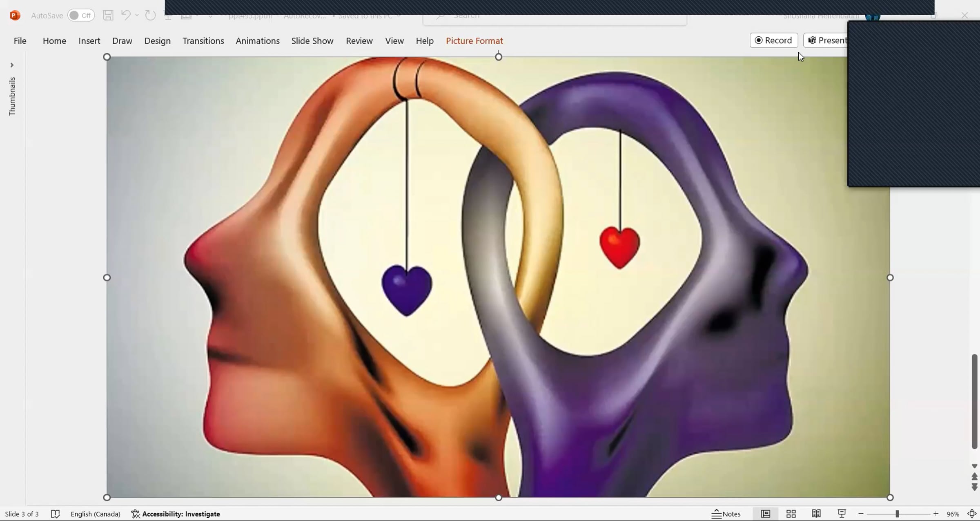
Task: Click Fit slide to window icon
Action: point(972,514)
